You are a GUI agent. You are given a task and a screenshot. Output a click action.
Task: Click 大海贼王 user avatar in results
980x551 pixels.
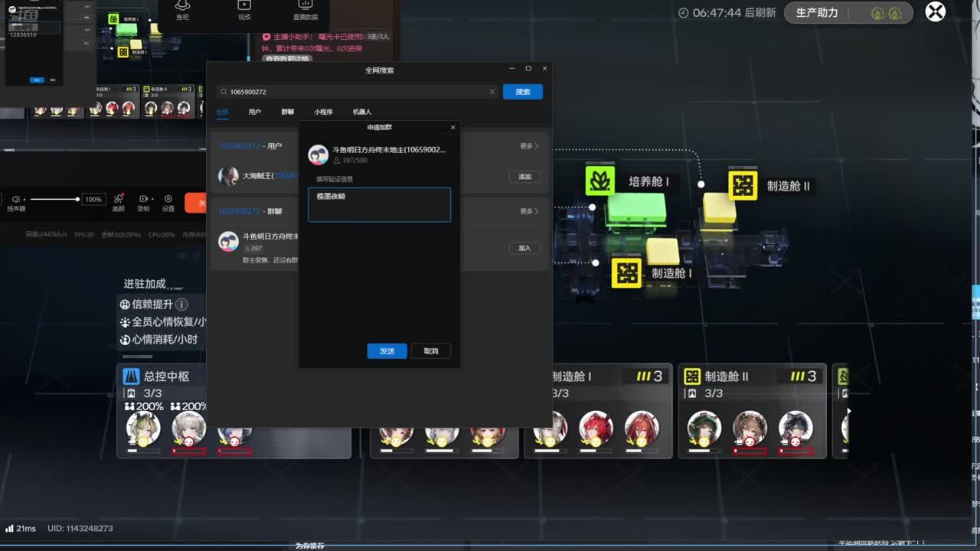coord(228,176)
